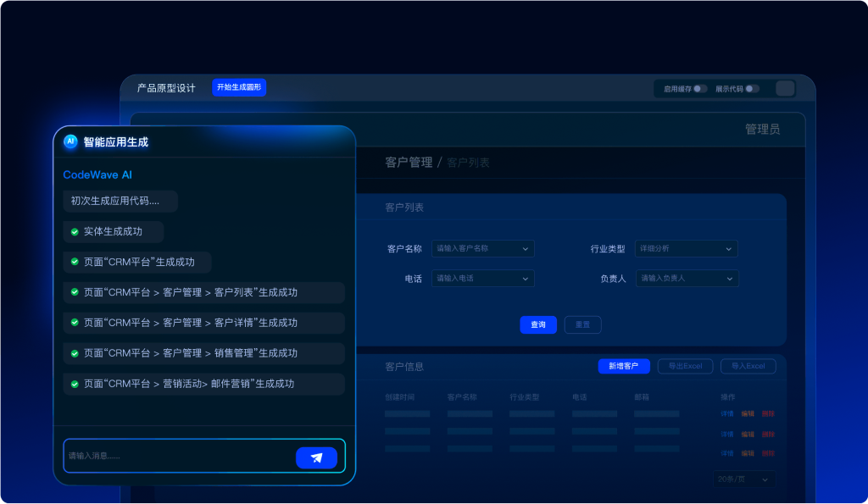Viewport: 868px width, 504px height.
Task: Click the 客户信息 section title
Action: pyautogui.click(x=404, y=367)
